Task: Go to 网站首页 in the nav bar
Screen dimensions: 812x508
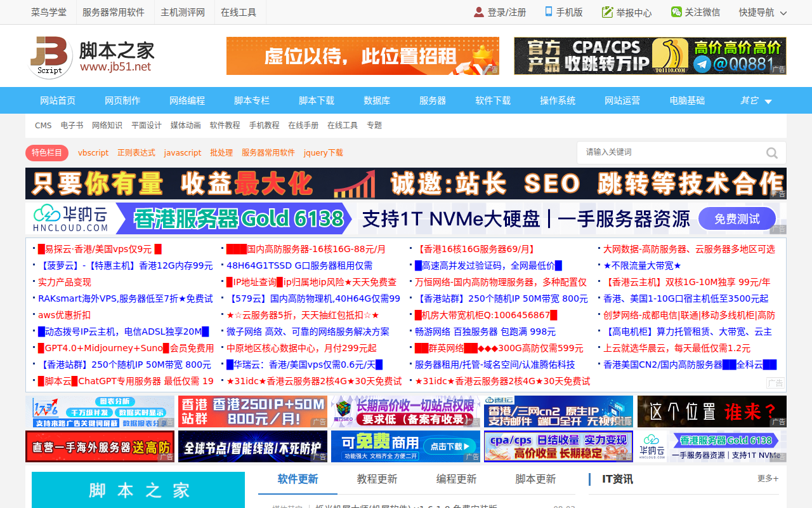Action: (58, 100)
